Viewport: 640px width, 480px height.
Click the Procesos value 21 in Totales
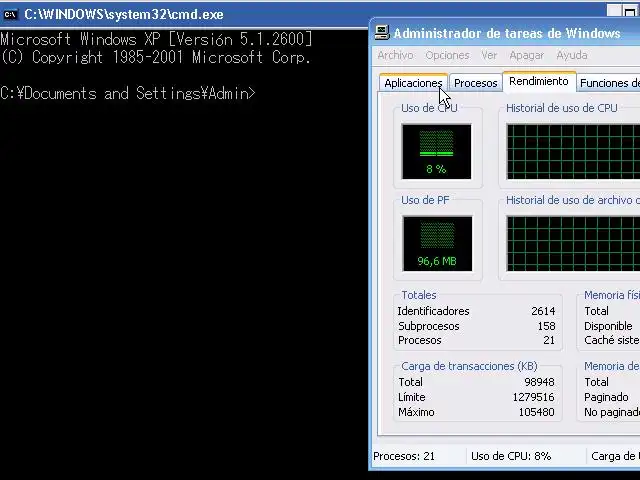point(549,340)
